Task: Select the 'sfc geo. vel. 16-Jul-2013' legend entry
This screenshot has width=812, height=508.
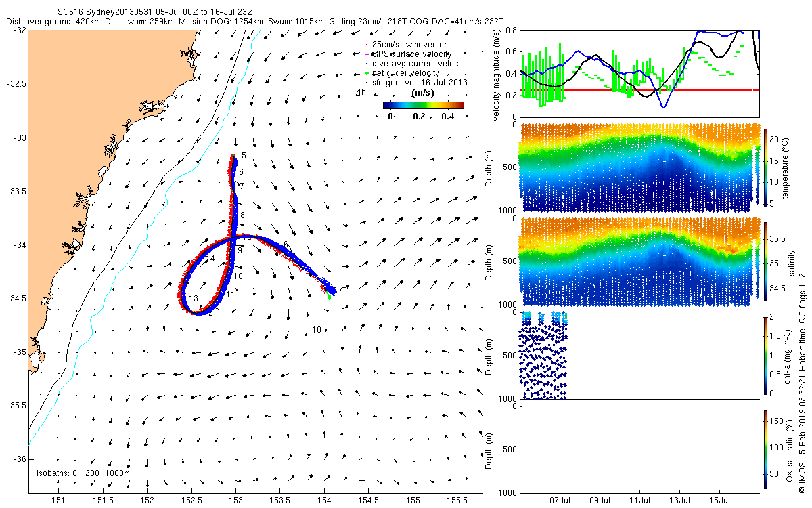Action: click(x=415, y=82)
